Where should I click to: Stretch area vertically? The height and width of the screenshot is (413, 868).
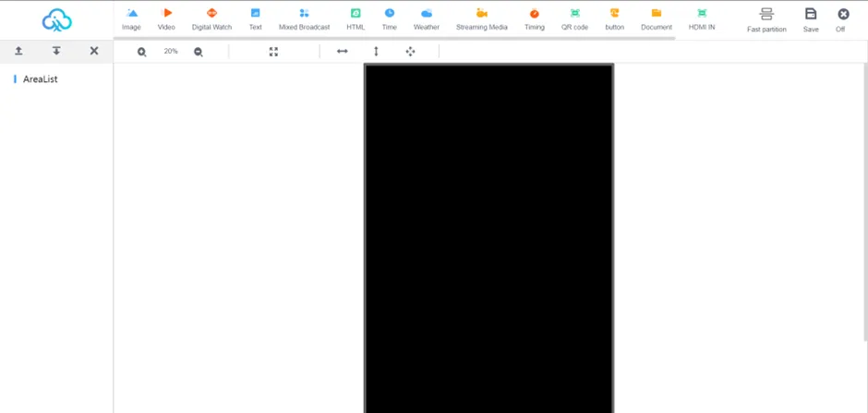[x=376, y=52]
